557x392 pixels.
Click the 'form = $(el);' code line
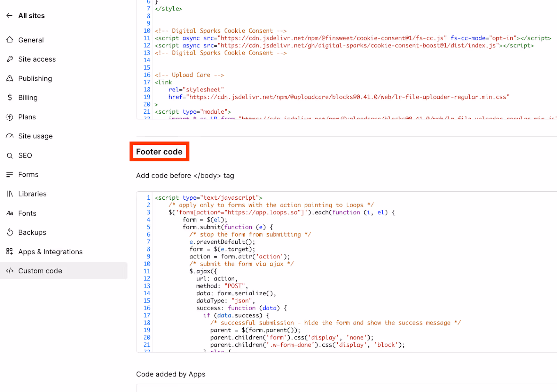(x=205, y=220)
